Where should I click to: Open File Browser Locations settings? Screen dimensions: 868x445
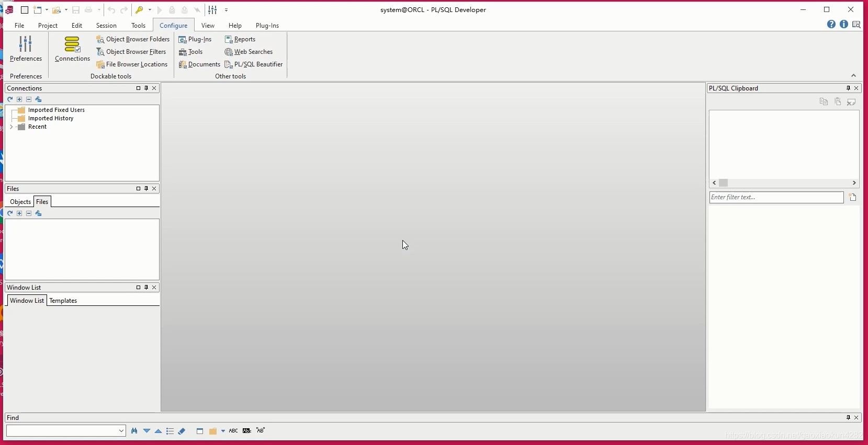pyautogui.click(x=132, y=64)
